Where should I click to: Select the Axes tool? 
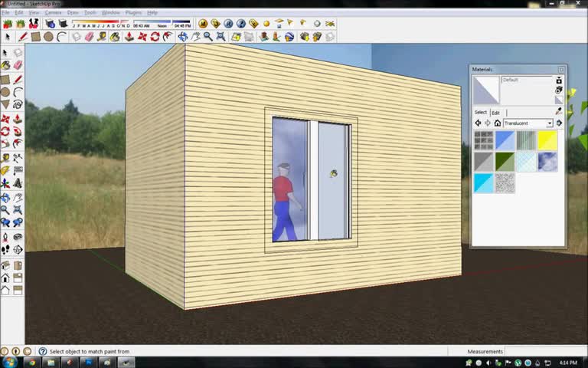tap(5, 183)
